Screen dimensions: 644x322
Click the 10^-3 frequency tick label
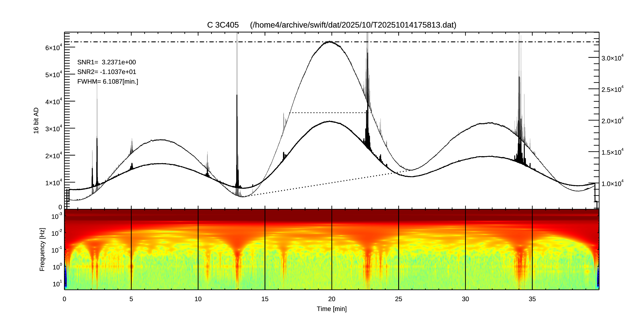57,216
